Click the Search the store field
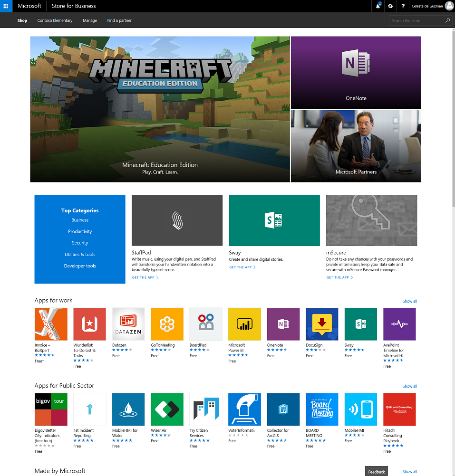The width and height of the screenshot is (455, 476). click(x=420, y=20)
